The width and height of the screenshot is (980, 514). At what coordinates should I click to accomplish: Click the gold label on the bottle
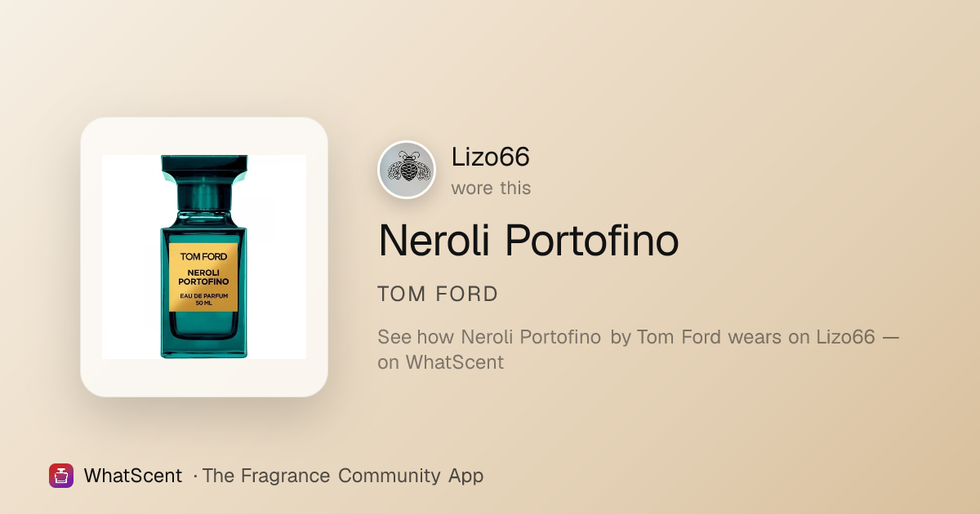(x=204, y=276)
